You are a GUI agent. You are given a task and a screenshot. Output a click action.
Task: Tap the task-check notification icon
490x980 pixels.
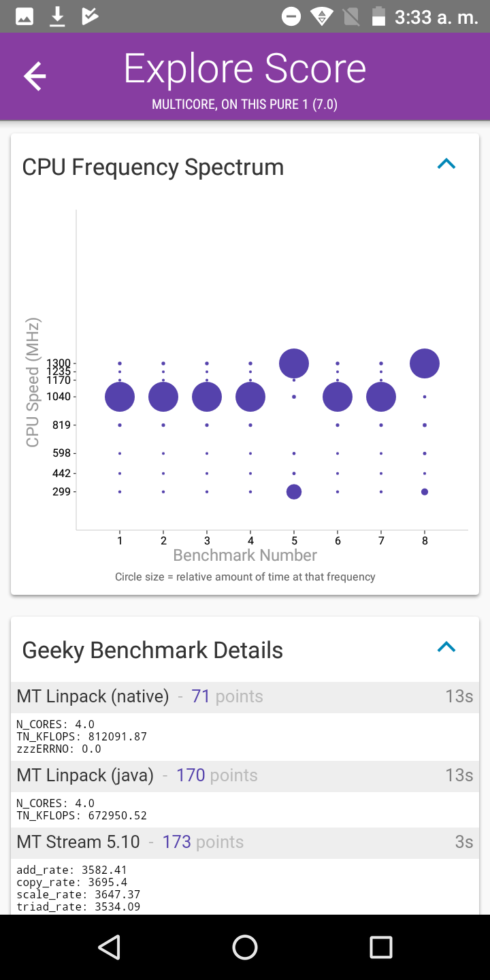coord(90,16)
